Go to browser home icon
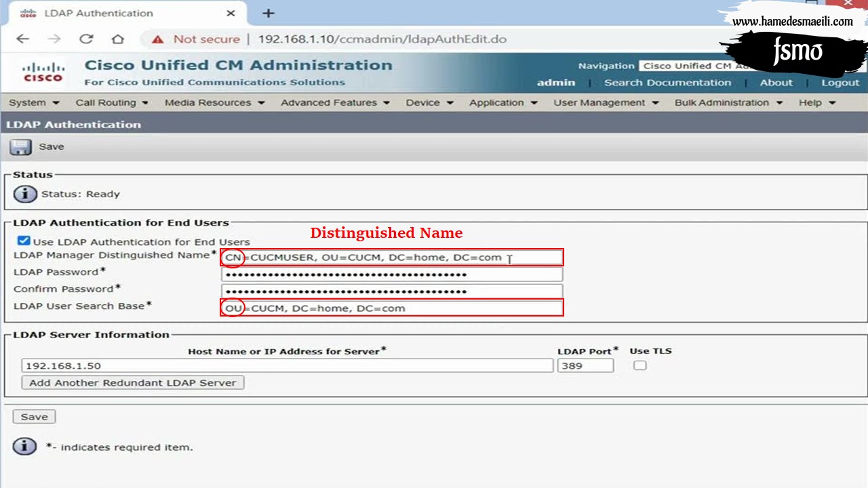This screenshot has height=488, width=868. click(118, 39)
